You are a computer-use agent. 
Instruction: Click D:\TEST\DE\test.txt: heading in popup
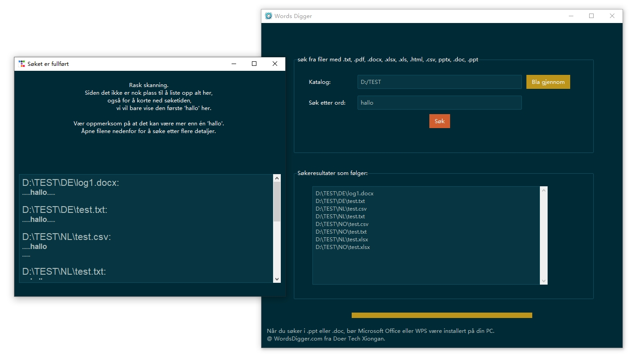tap(65, 210)
